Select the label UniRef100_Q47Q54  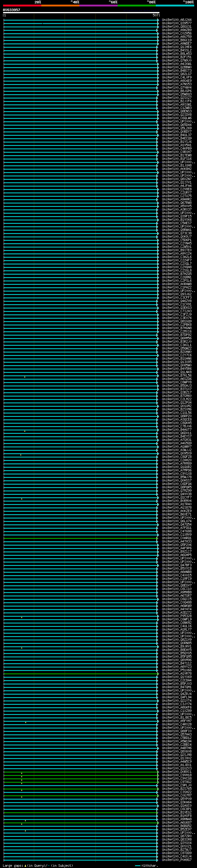click(177, 525)
